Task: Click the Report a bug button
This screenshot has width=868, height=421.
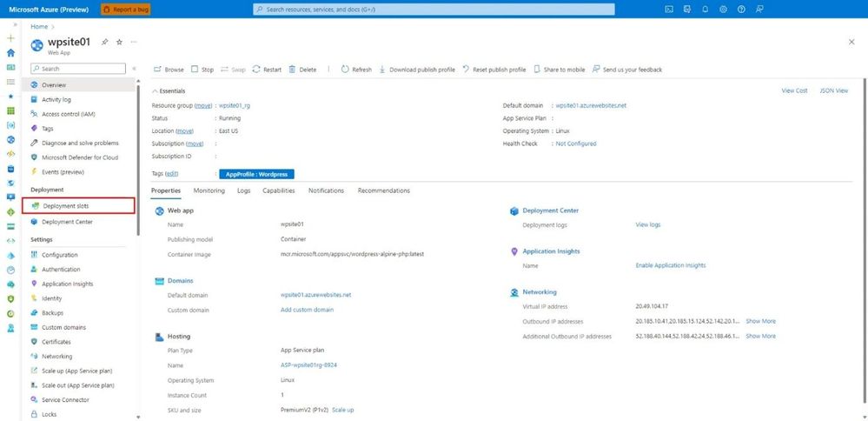Action: pos(126,10)
